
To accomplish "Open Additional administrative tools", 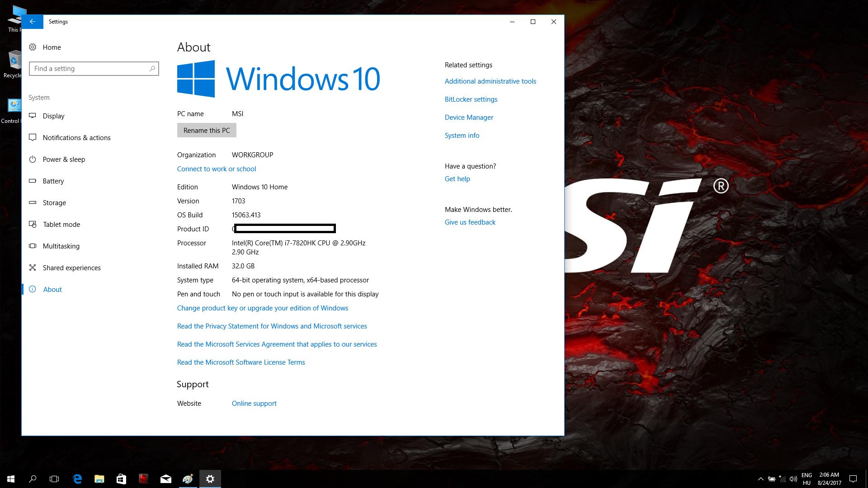I will (x=491, y=81).
